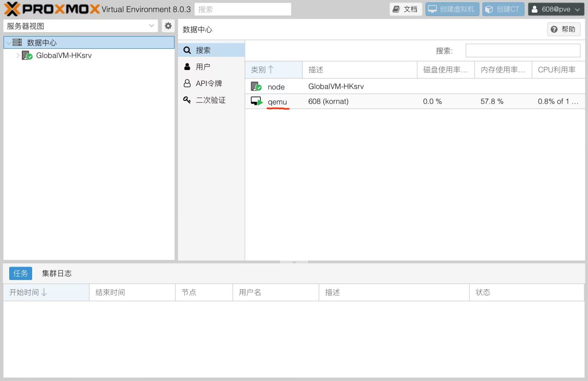The height and width of the screenshot is (381, 588).
Task: Click the qemu monitor icon in results list
Action: (x=256, y=101)
